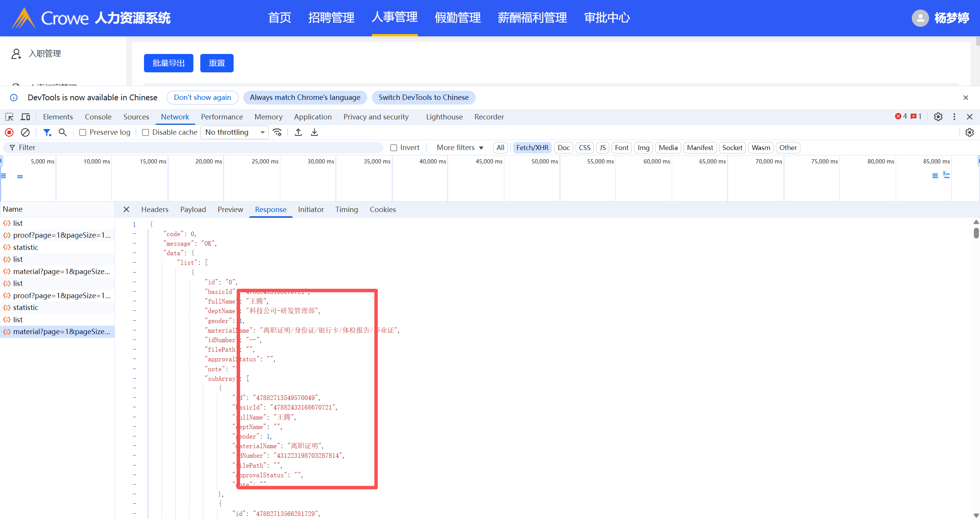The width and height of the screenshot is (980, 519).
Task: Open the No throttling dropdown
Action: [x=234, y=132]
